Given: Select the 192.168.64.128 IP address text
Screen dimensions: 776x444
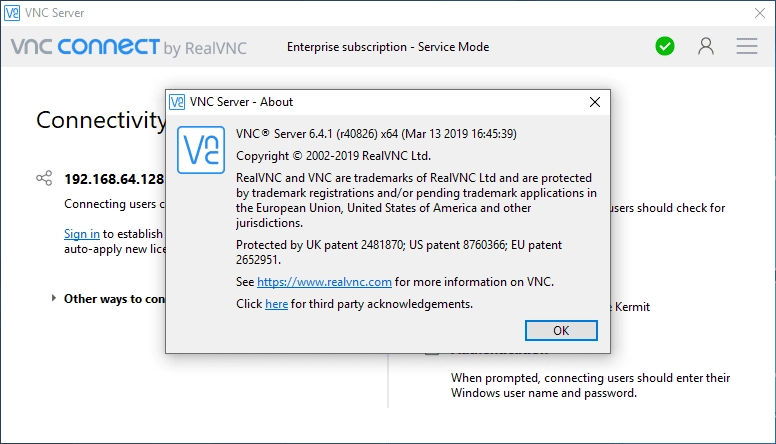Looking at the screenshot, I should pos(114,179).
